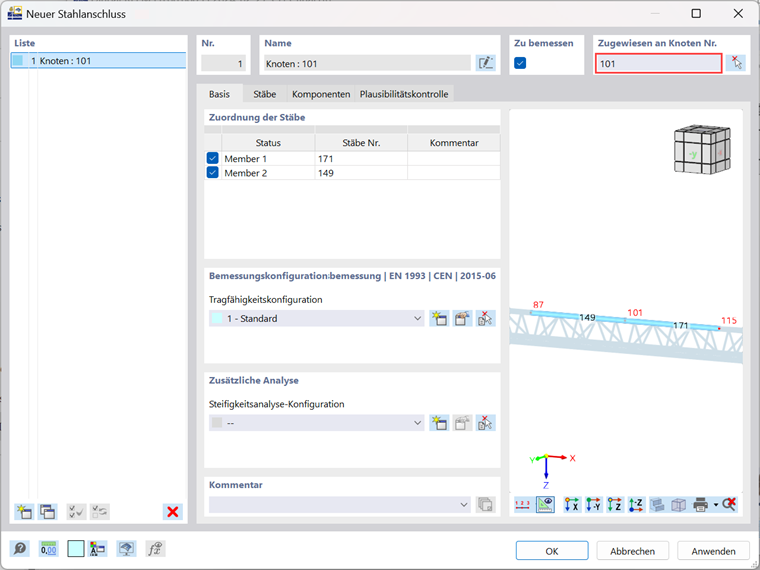Image resolution: width=760 pixels, height=570 pixels.
Task: Toggle numbering display in preview
Action: coord(522,505)
